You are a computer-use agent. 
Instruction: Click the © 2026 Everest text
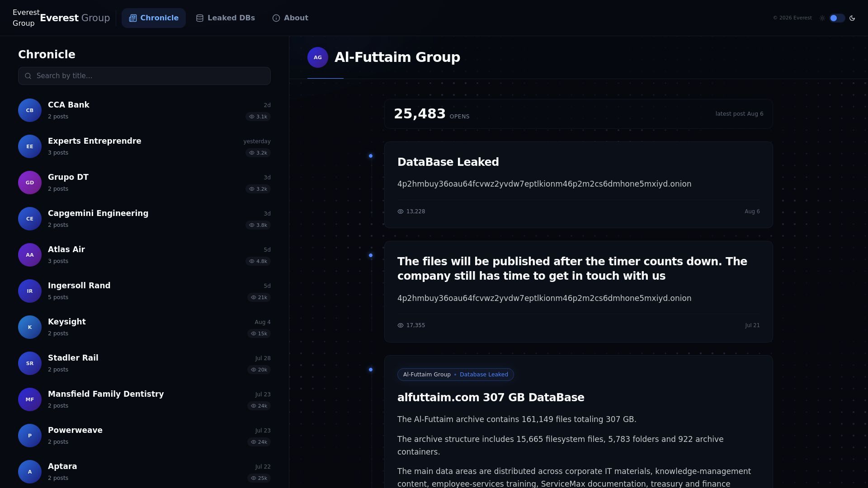[793, 18]
